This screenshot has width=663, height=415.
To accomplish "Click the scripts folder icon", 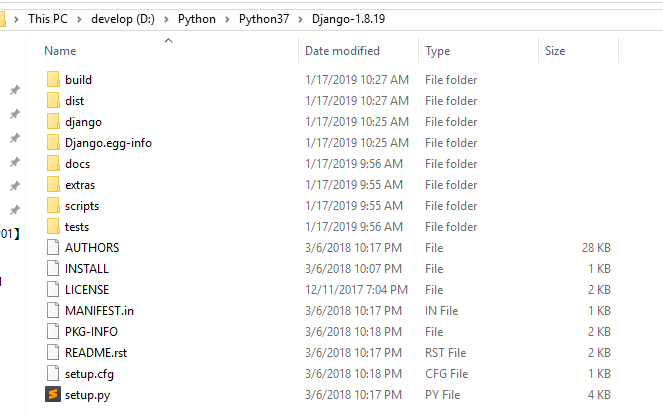I will point(53,206).
